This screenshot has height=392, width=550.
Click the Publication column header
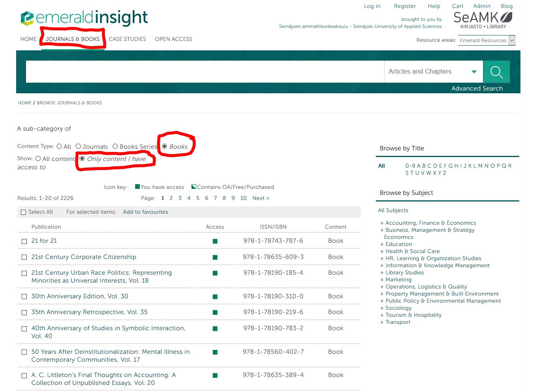pyautogui.click(x=46, y=227)
